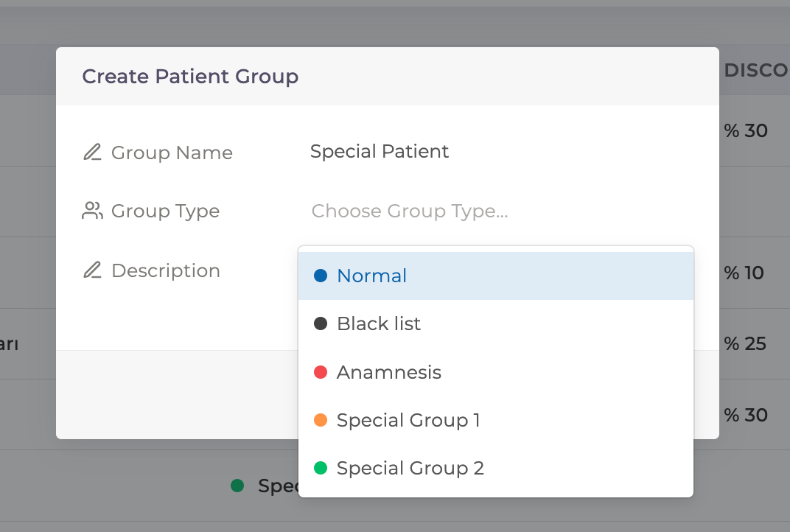Click the Description label
Viewport: 790px width, 532px height.
(166, 270)
